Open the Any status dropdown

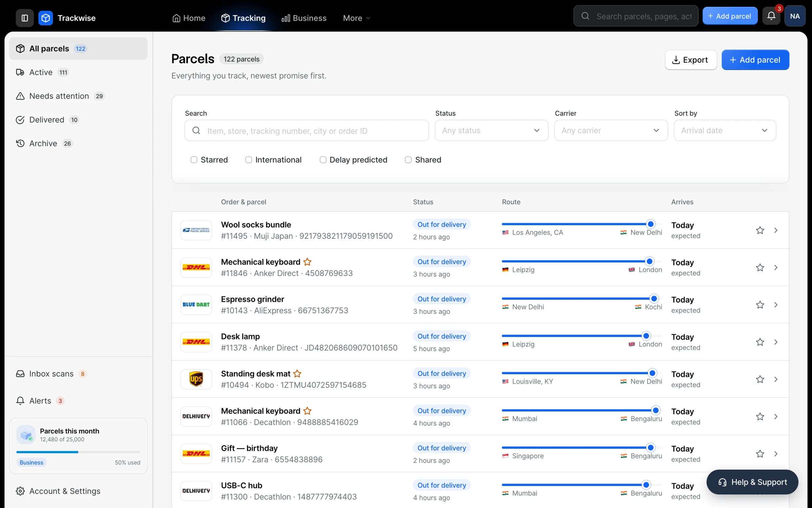(x=491, y=130)
